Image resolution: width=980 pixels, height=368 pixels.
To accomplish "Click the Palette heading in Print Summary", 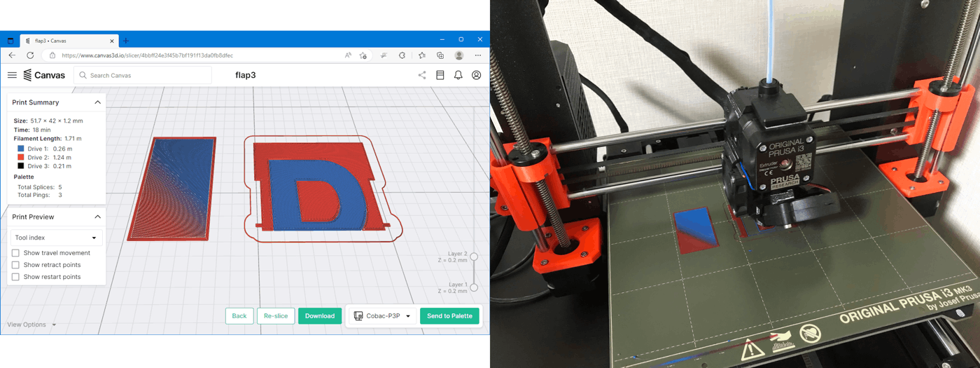I will (24, 177).
